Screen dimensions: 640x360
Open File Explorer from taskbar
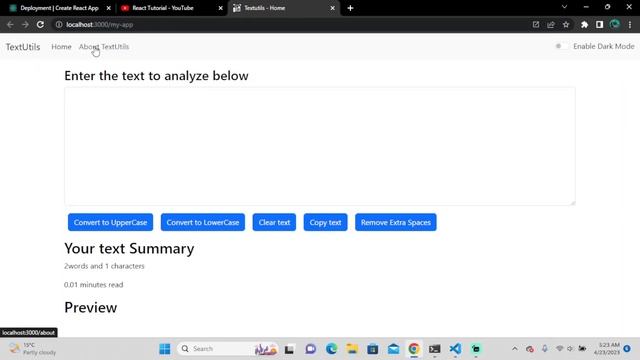point(352,349)
